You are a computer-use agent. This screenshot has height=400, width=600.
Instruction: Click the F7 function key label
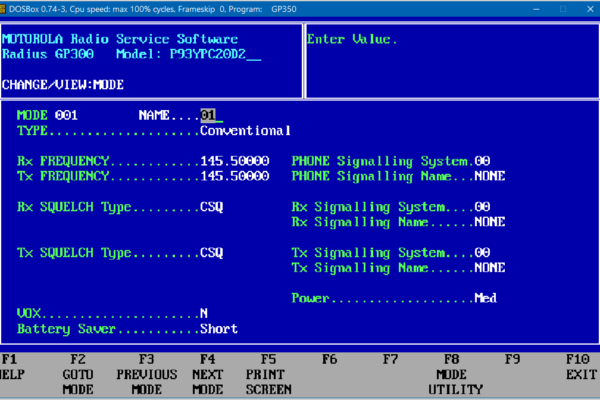(x=390, y=359)
